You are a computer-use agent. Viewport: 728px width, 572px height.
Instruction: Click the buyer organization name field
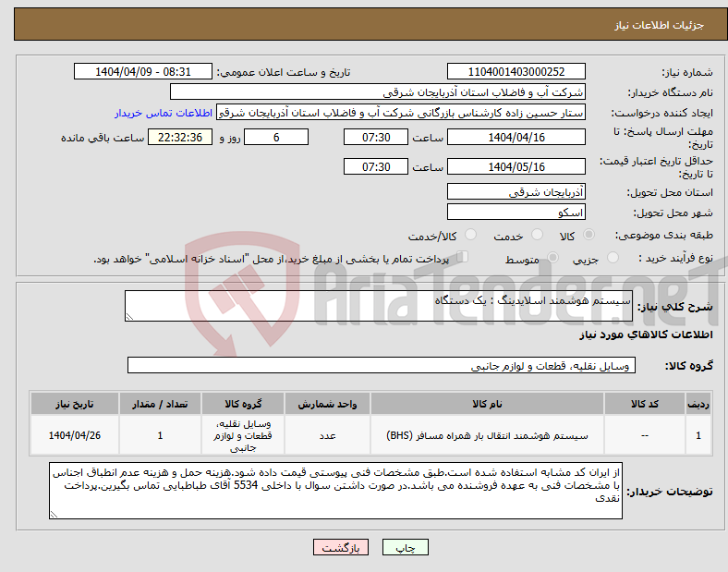click(377, 91)
